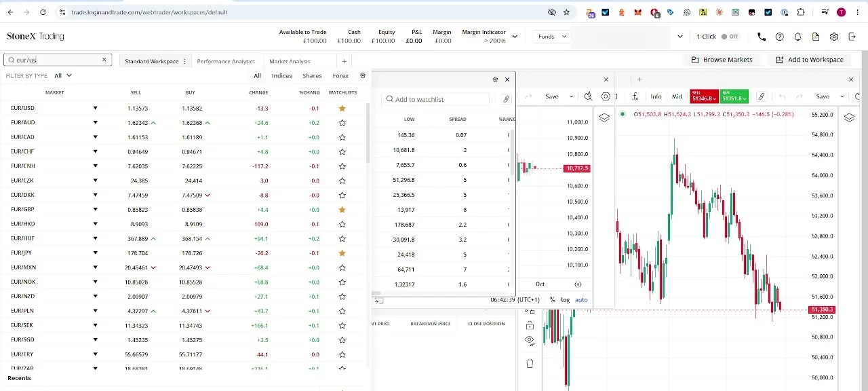
Task: Expand the Margin Indicator chevron
Action: point(515,37)
